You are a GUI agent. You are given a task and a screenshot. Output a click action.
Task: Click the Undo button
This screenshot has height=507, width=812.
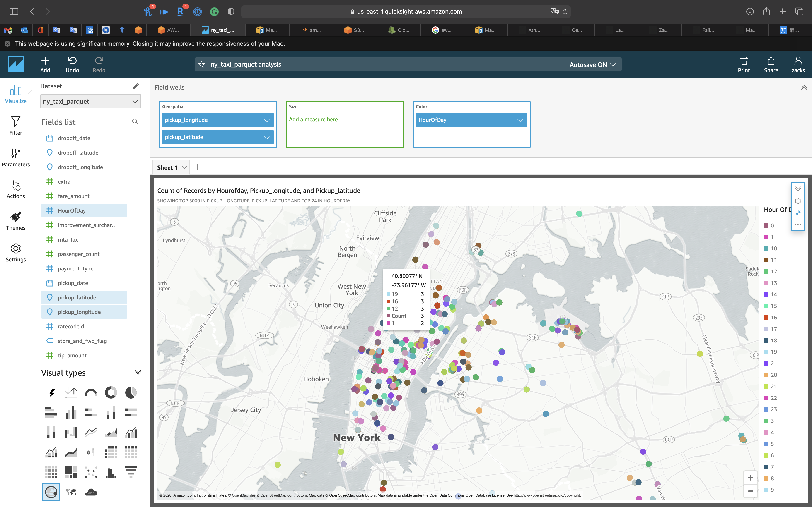point(72,64)
